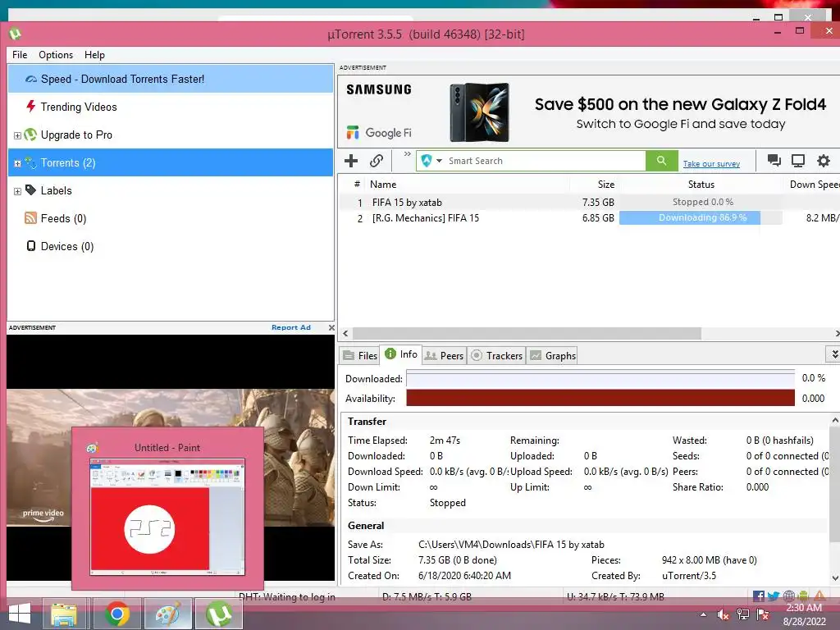Select the [R.G. Mechanics] FIFA 15 torrent
Screen dimensions: 840x630
589,218
